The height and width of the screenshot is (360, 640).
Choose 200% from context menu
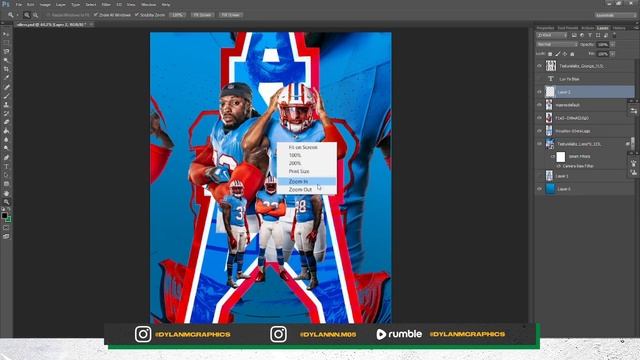(x=307, y=163)
